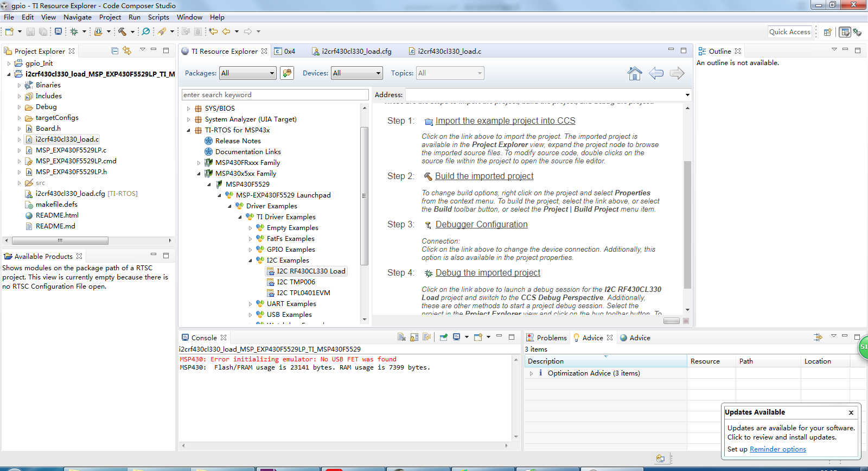Image resolution: width=868 pixels, height=471 pixels.
Task: Switch to CCS Debug perspective icon
Action: (857, 32)
